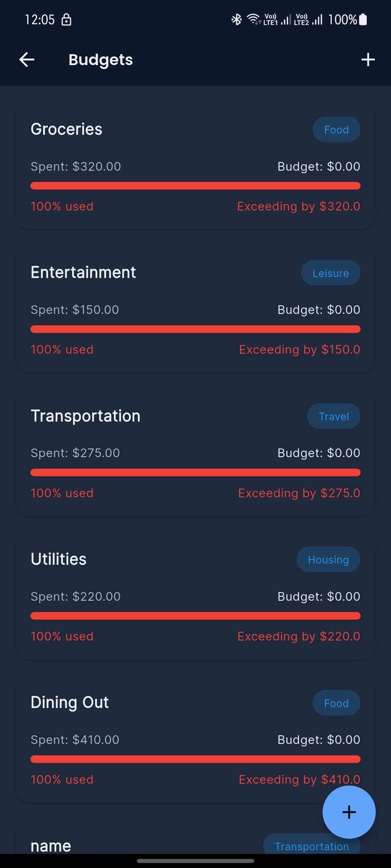Select the Leisure tag on Entertainment
The height and width of the screenshot is (868, 391).
point(331,273)
